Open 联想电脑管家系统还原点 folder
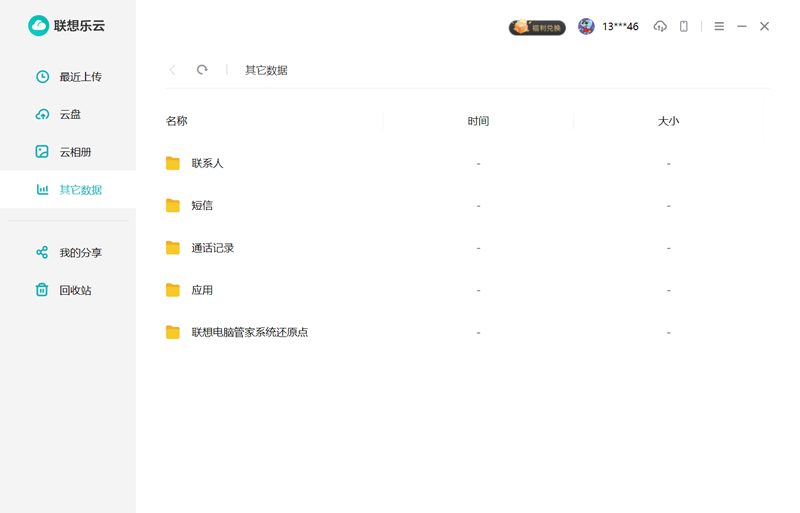This screenshot has height=513, width=800. (249, 333)
